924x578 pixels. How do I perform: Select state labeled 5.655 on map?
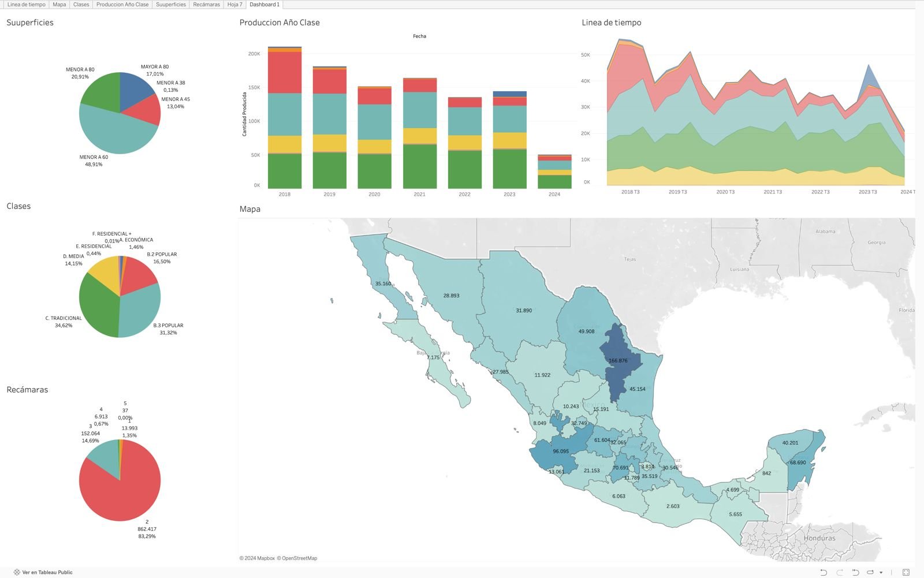pyautogui.click(x=735, y=514)
